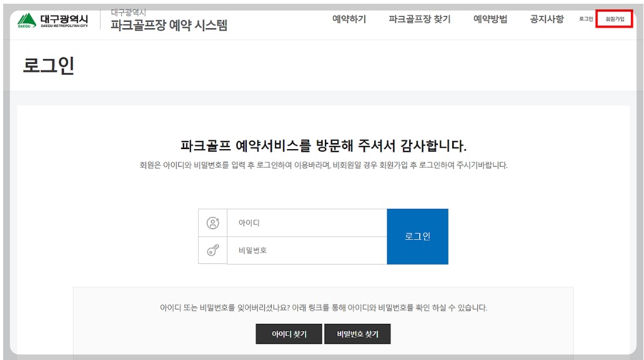The image size is (644, 360).
Task: Click the Daegu Metropolitan City mountain logo
Action: click(x=27, y=19)
